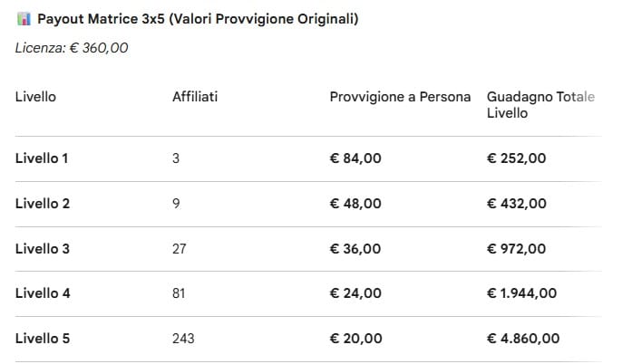Select the Provvigione a Persona column header
Screen dimensions: 622x364
pyautogui.click(x=400, y=97)
